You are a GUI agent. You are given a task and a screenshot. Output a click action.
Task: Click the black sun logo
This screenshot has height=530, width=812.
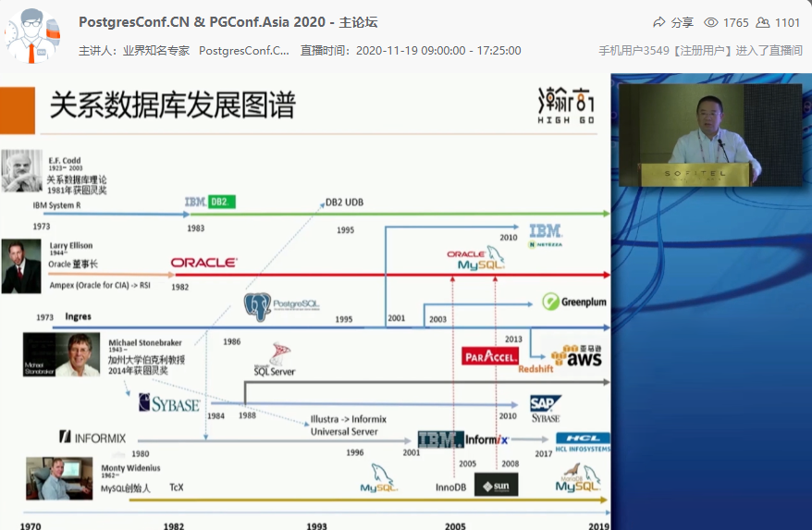click(x=496, y=485)
